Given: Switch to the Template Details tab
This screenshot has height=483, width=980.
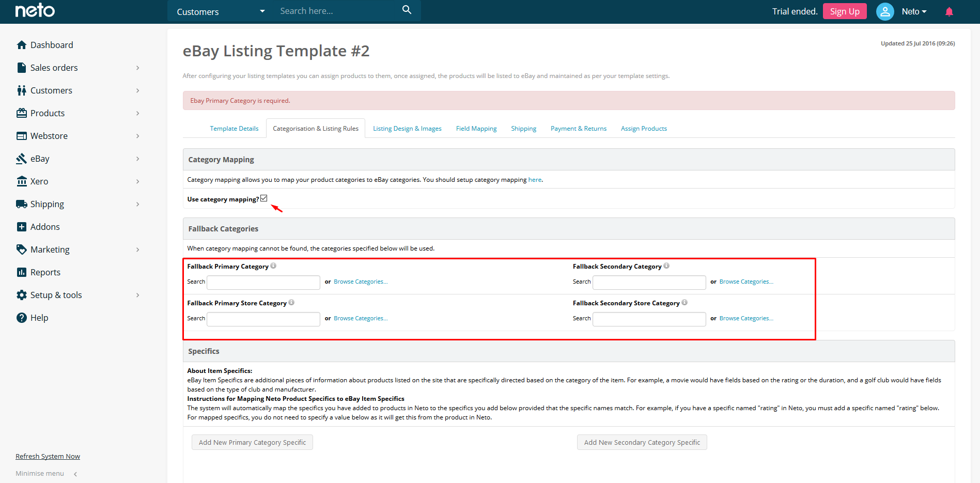Looking at the screenshot, I should coord(234,129).
